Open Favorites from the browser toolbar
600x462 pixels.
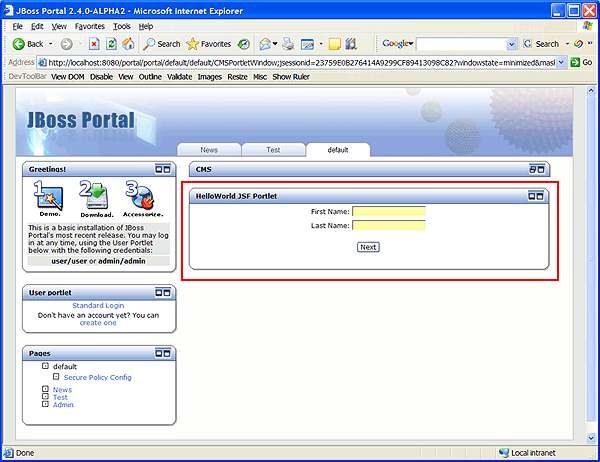[208, 44]
